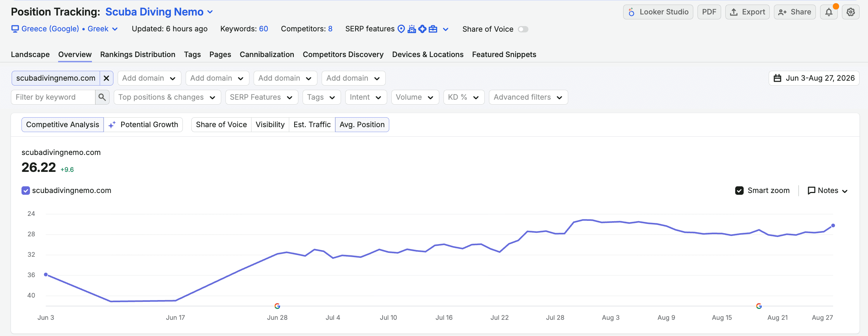Open the Featured Snippets tab
The height and width of the screenshot is (336, 868).
(504, 55)
